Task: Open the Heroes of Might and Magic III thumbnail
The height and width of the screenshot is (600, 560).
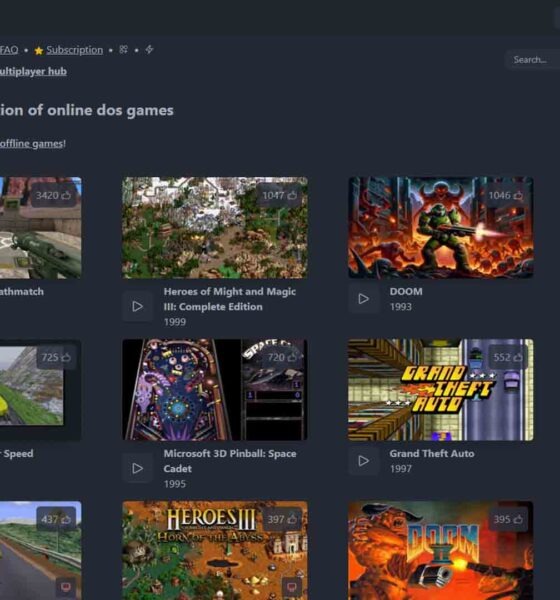Action: [215, 228]
